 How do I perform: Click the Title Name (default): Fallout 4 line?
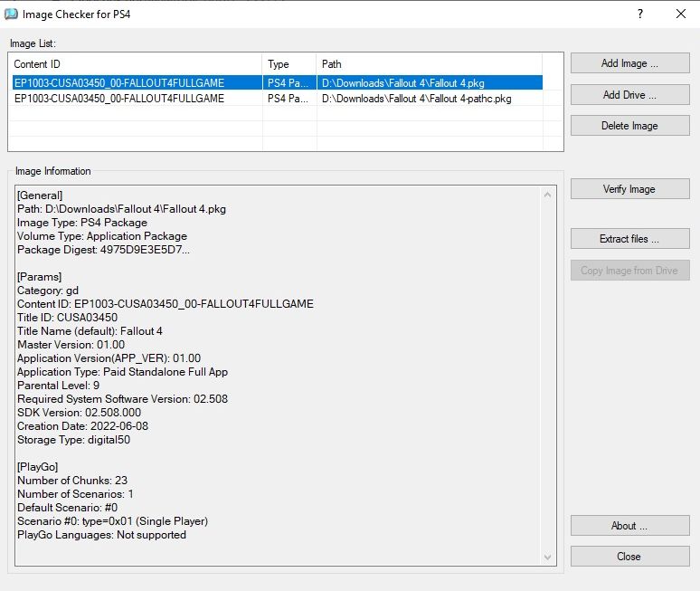[x=90, y=331]
